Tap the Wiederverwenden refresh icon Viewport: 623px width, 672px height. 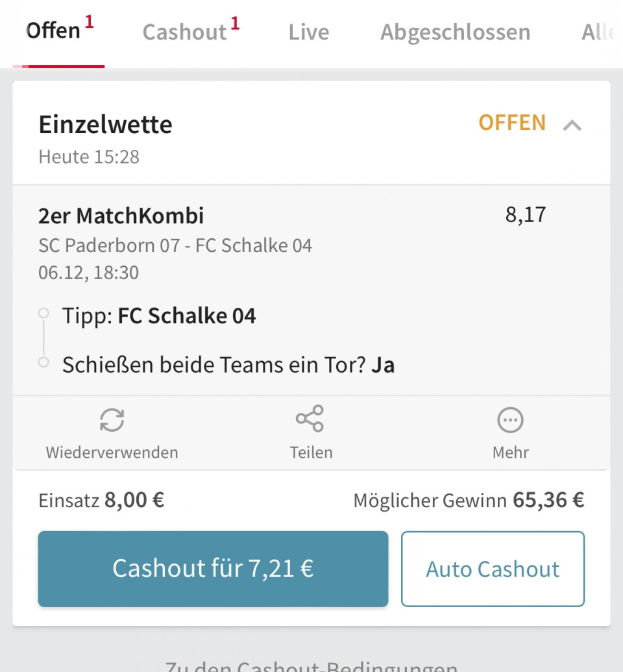tap(112, 419)
